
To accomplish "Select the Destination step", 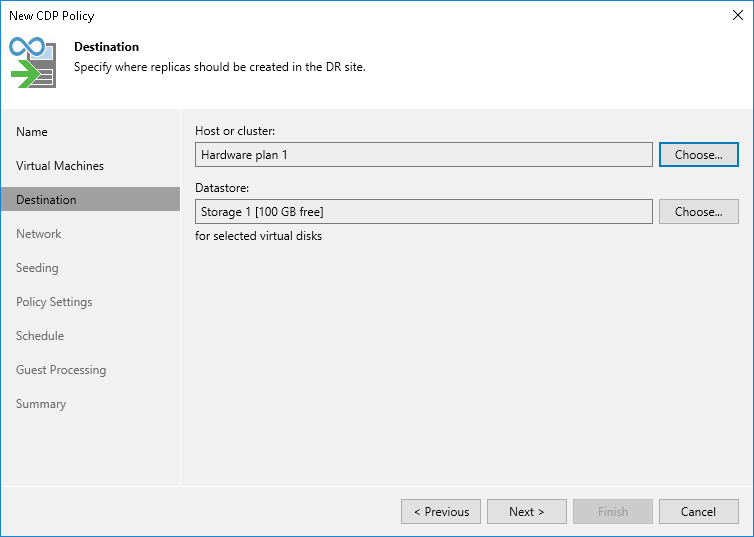I will point(90,200).
